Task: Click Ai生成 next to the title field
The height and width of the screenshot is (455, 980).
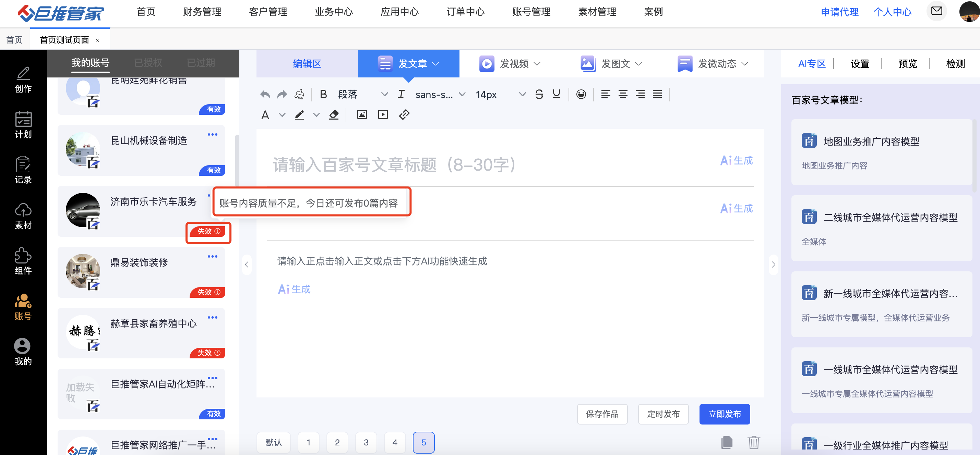Action: coord(737,160)
